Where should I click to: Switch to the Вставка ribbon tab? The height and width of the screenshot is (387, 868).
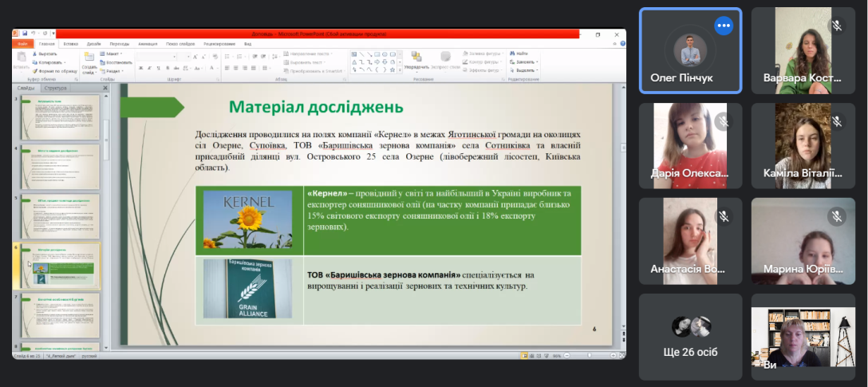click(x=71, y=44)
